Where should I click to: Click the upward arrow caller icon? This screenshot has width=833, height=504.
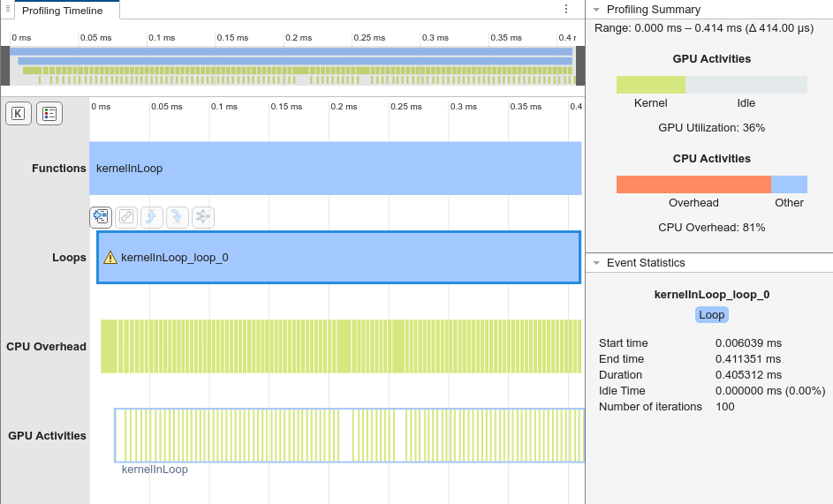pyautogui.click(x=151, y=216)
